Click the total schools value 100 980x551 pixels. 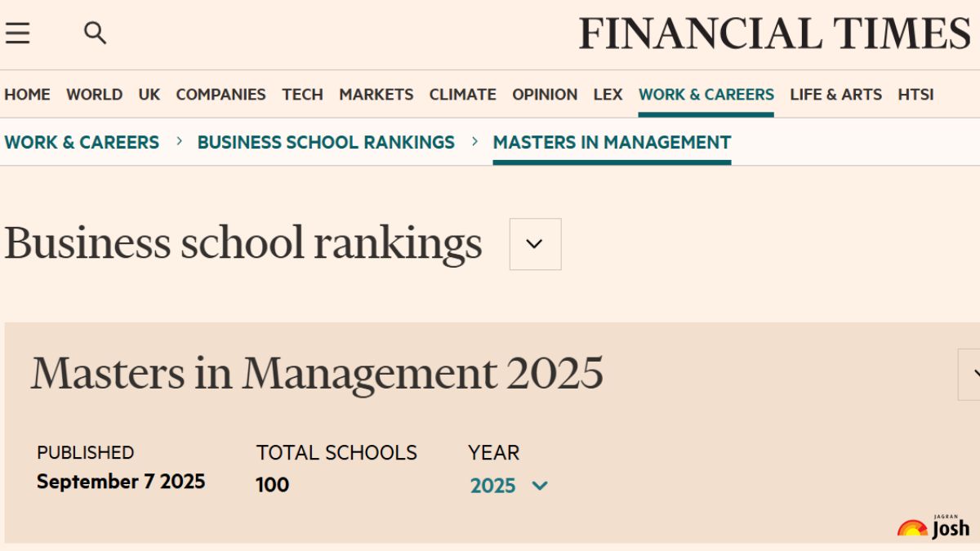(x=272, y=485)
